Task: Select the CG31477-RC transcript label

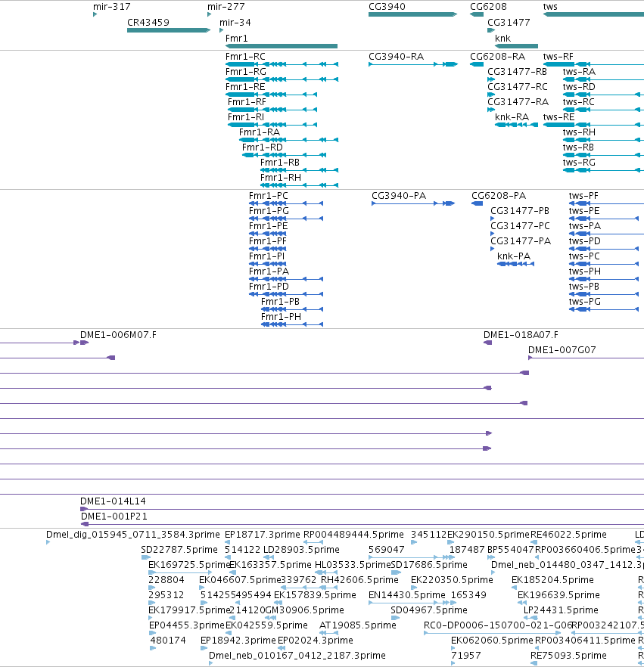Action: click(518, 87)
